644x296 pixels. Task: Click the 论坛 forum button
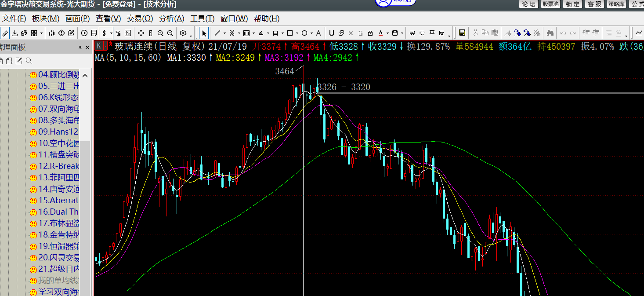(x=528, y=4)
